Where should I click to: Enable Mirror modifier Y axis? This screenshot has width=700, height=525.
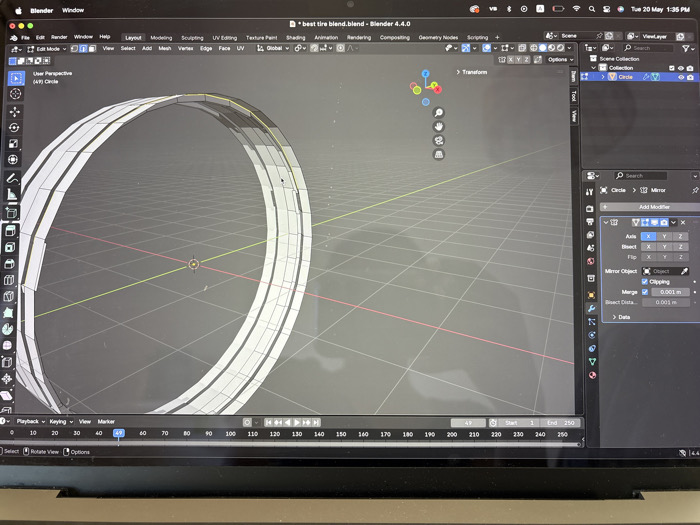coord(664,236)
